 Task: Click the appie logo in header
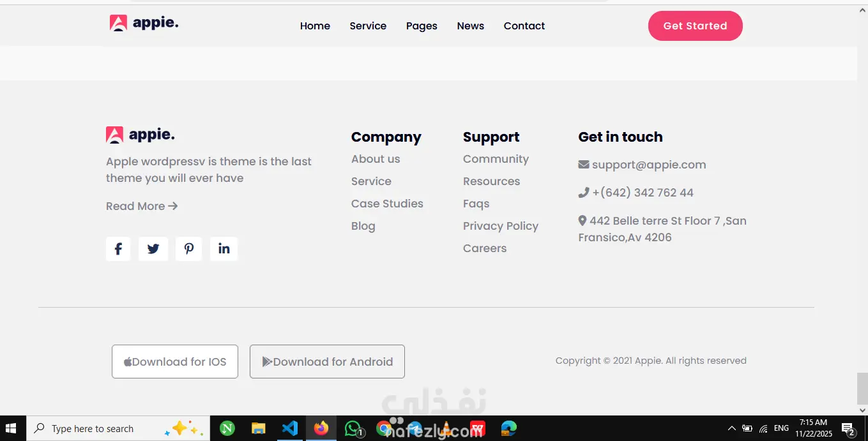144,23
